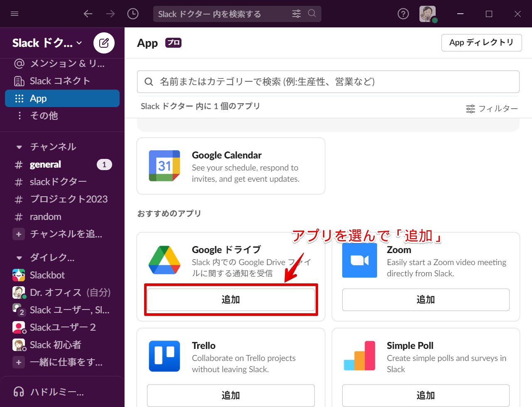Open Slackbot direct message
The image size is (532, 407).
(62, 275)
